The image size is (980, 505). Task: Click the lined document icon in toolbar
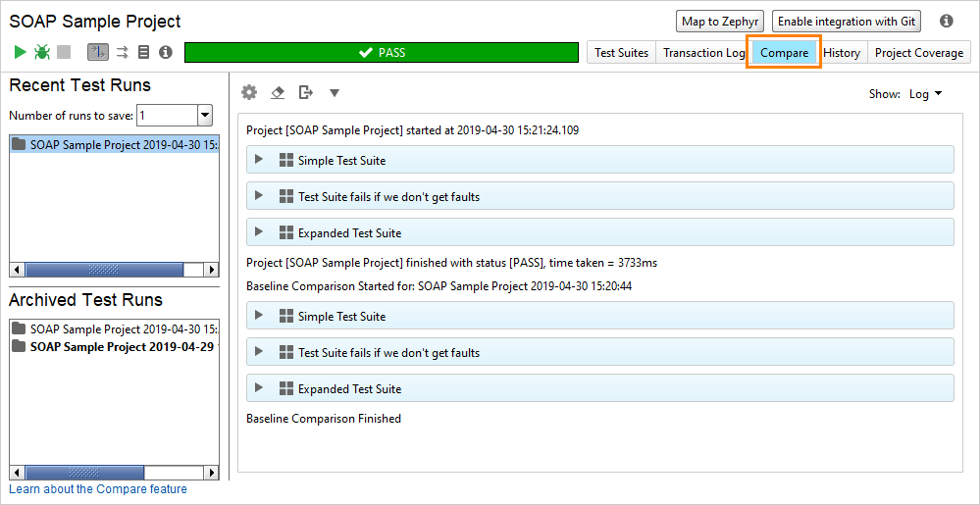pyautogui.click(x=144, y=52)
